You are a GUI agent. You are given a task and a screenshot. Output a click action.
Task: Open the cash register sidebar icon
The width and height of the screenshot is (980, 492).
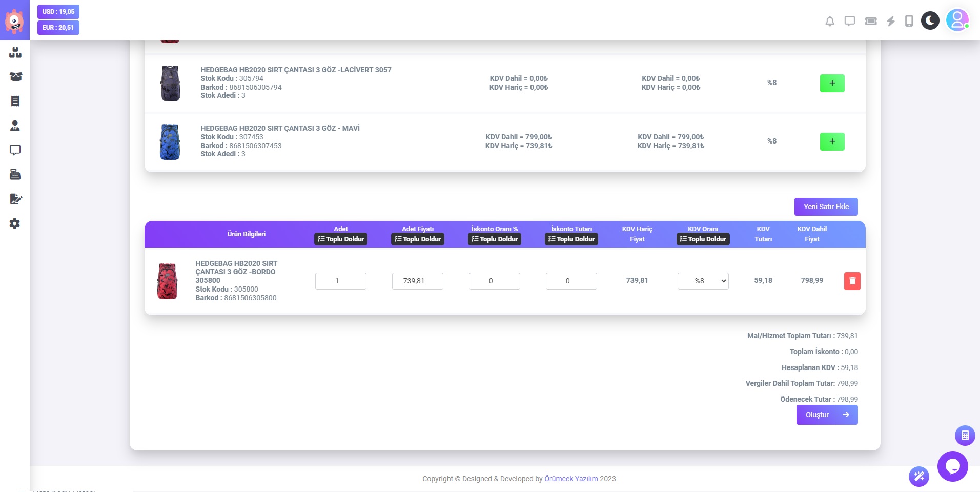click(x=15, y=175)
